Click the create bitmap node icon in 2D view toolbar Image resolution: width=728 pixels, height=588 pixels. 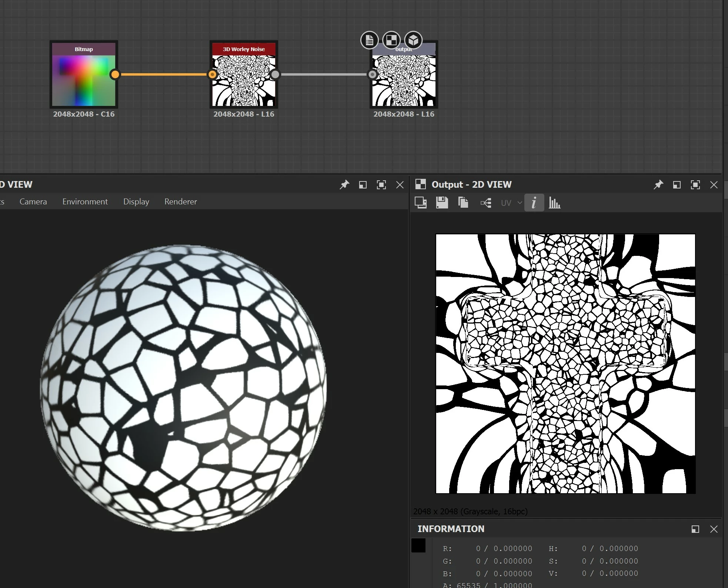pos(421,203)
